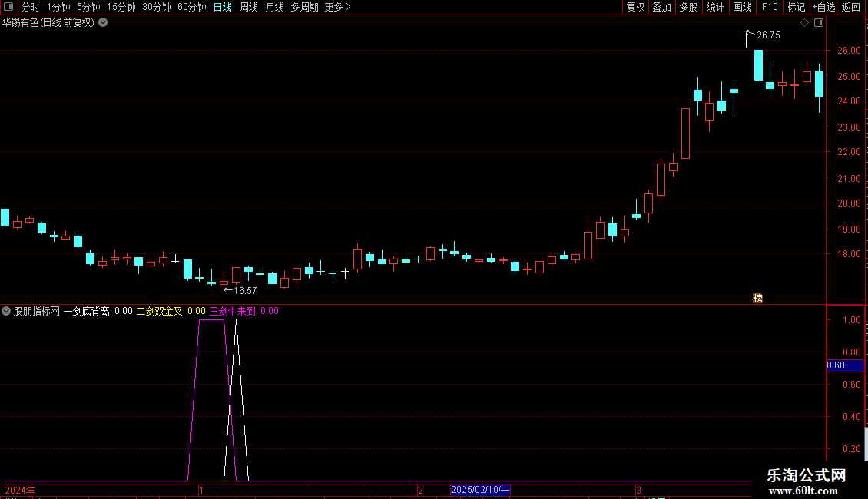
Task: Click the 16.57 low price marker
Action: point(245,290)
